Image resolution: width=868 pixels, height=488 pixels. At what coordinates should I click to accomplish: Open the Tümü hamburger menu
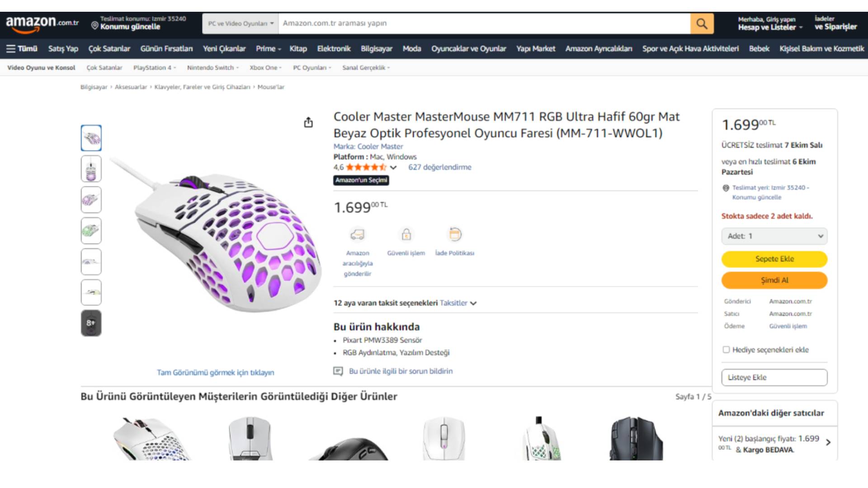click(22, 49)
